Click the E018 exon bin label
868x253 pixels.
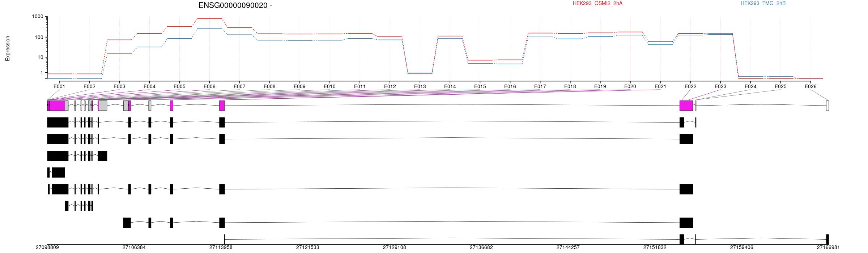(570, 86)
